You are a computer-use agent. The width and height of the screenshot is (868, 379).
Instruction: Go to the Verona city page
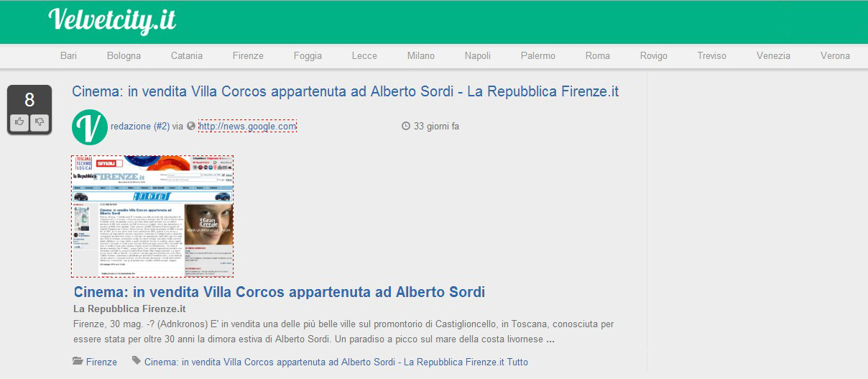pyautogui.click(x=835, y=55)
